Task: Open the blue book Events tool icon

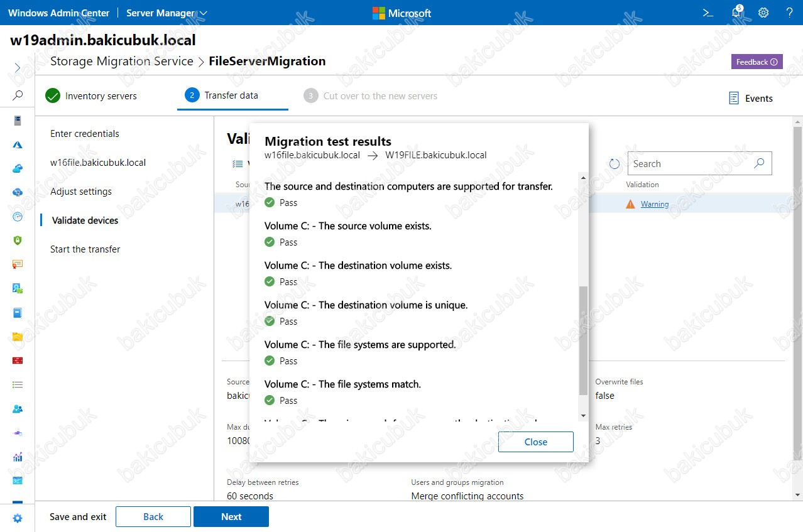Action: 18,312
